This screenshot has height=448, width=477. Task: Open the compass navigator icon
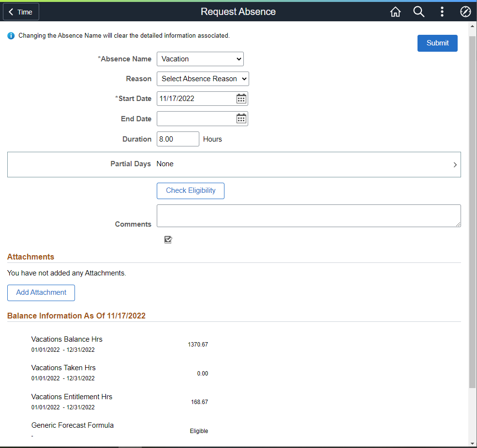465,12
